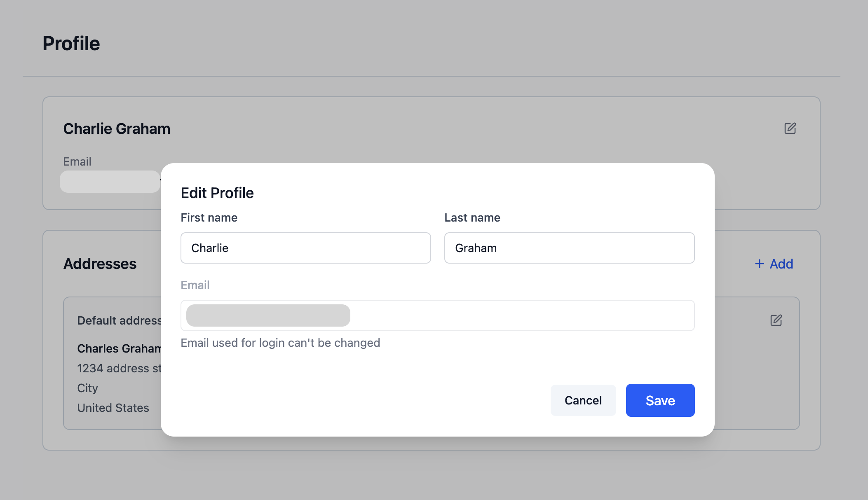The height and width of the screenshot is (500, 868).
Task: Select the United States address line
Action: pos(113,408)
